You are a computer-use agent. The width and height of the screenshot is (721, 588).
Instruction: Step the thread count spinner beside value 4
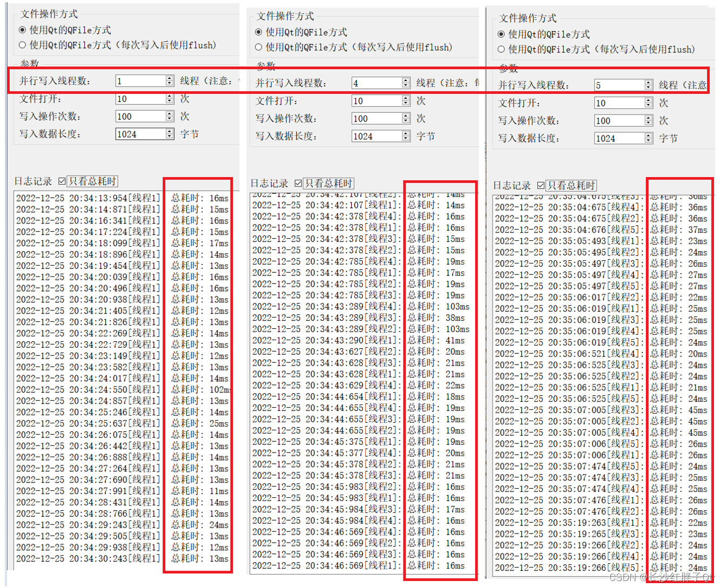coord(406,83)
